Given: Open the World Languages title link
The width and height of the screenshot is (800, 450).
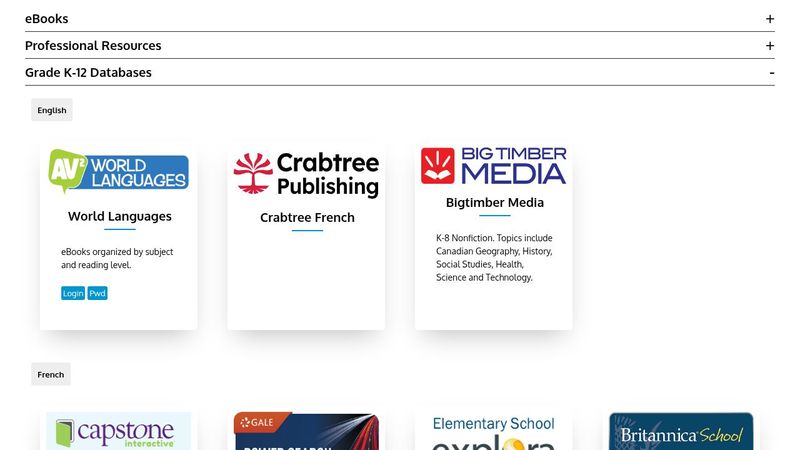Looking at the screenshot, I should click(x=120, y=216).
